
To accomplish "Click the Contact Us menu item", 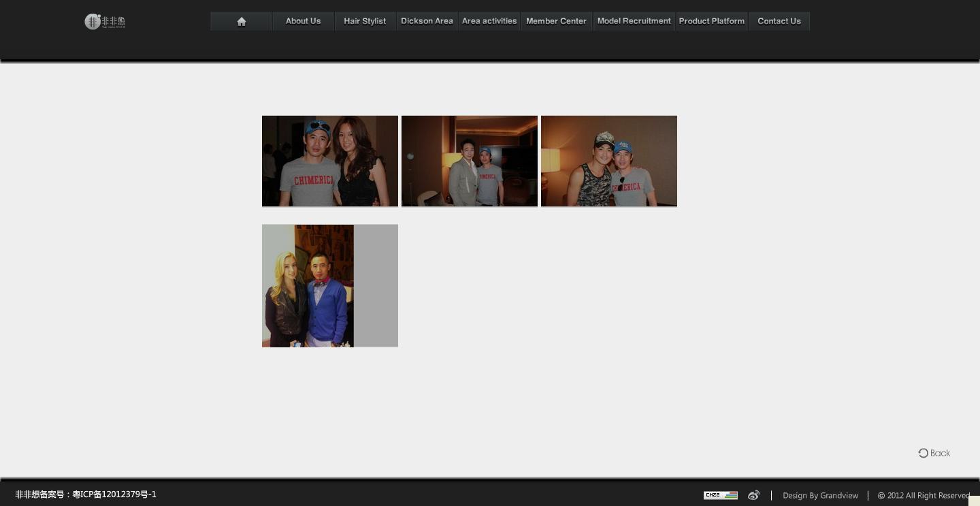I will [779, 21].
